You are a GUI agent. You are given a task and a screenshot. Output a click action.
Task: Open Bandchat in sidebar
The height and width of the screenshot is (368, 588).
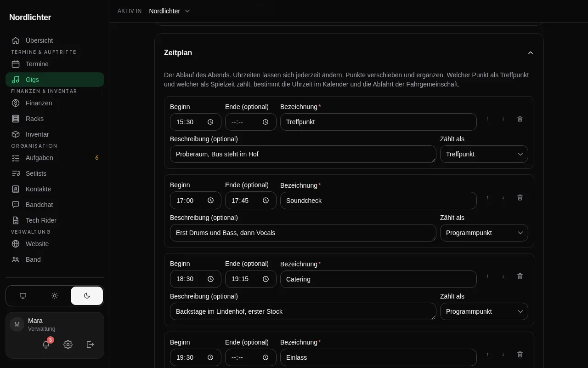[x=55, y=205]
